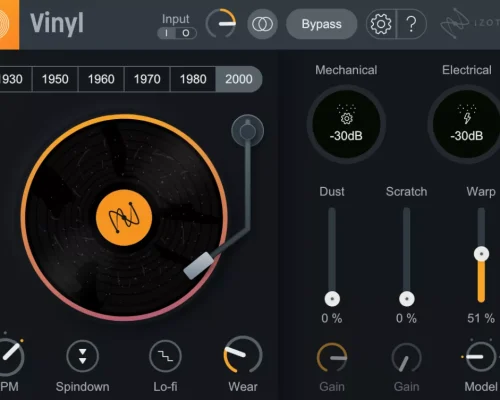The height and width of the screenshot is (400, 500).
Task: Click the Mechanical label
Action: (346, 70)
